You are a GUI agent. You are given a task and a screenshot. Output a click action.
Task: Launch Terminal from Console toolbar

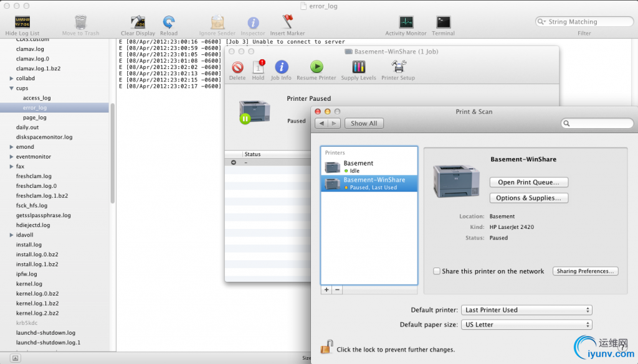point(443,22)
